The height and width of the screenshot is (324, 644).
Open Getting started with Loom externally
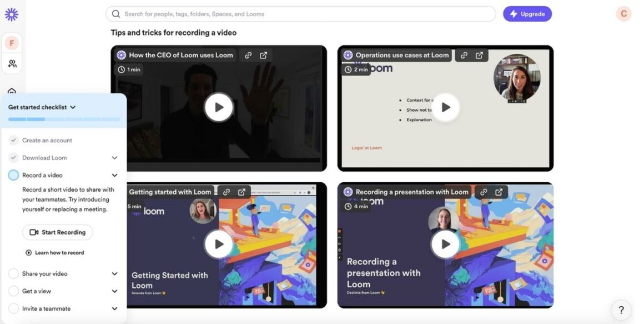(x=241, y=192)
